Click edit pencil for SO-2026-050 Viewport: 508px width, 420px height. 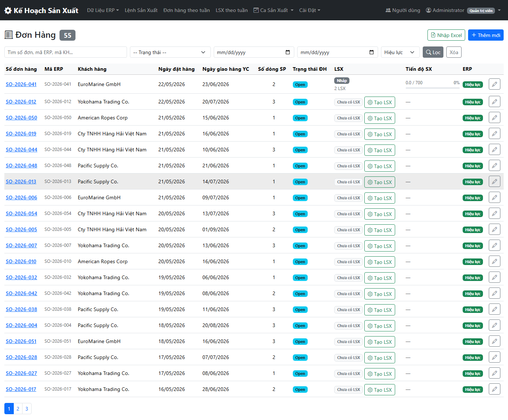tap(494, 118)
